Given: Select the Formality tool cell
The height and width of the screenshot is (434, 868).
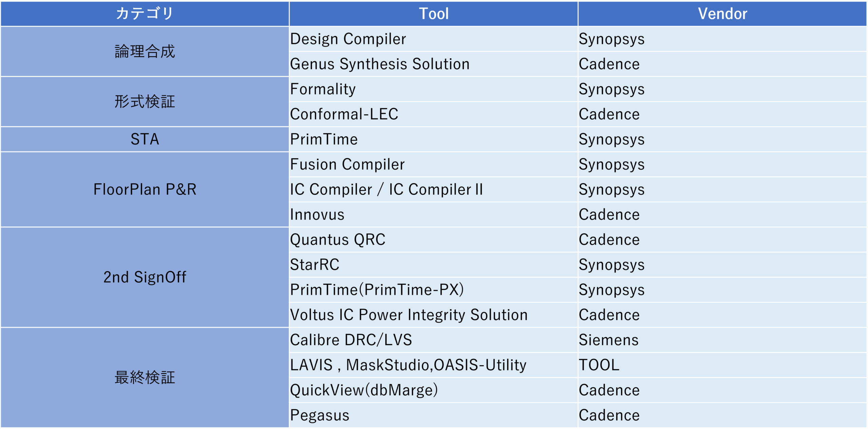Looking at the screenshot, I should point(434,89).
